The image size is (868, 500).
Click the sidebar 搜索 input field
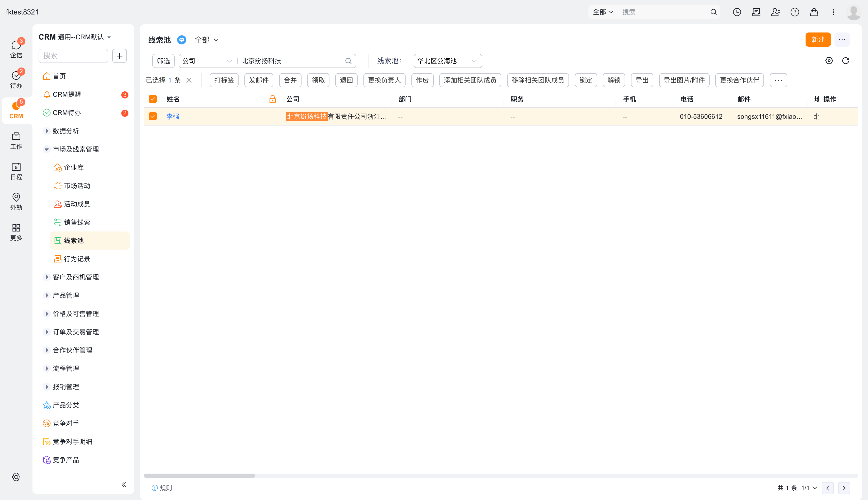point(73,56)
